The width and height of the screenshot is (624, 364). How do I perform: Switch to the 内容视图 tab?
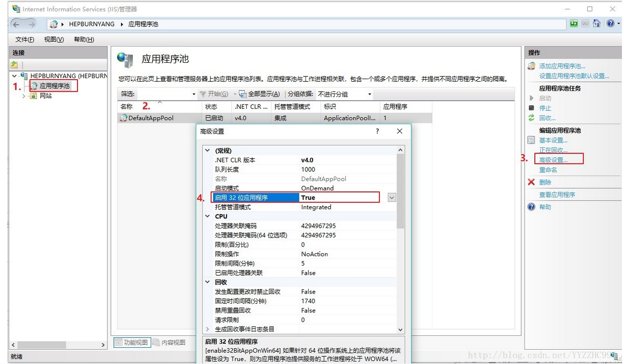click(x=169, y=343)
